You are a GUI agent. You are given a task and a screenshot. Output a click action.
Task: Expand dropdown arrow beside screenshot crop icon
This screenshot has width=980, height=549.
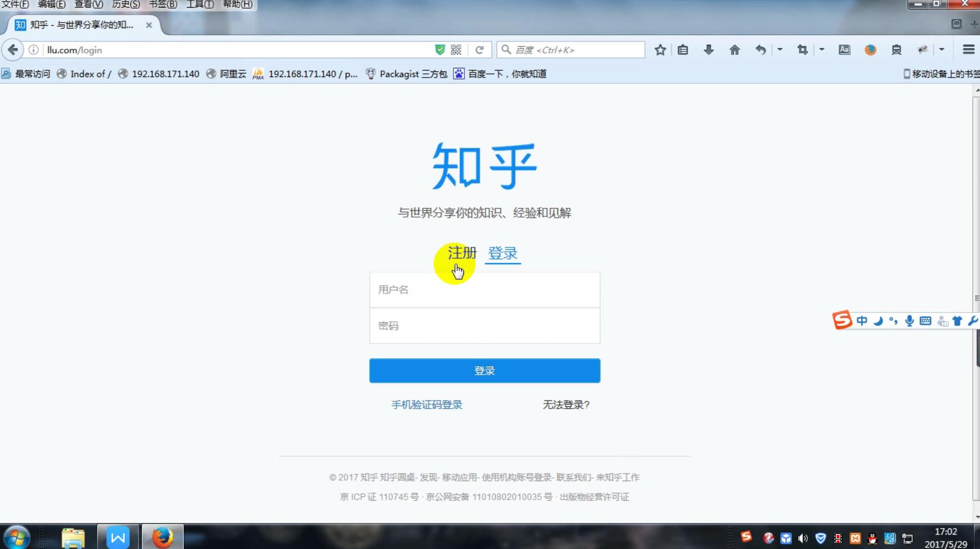[x=821, y=50]
